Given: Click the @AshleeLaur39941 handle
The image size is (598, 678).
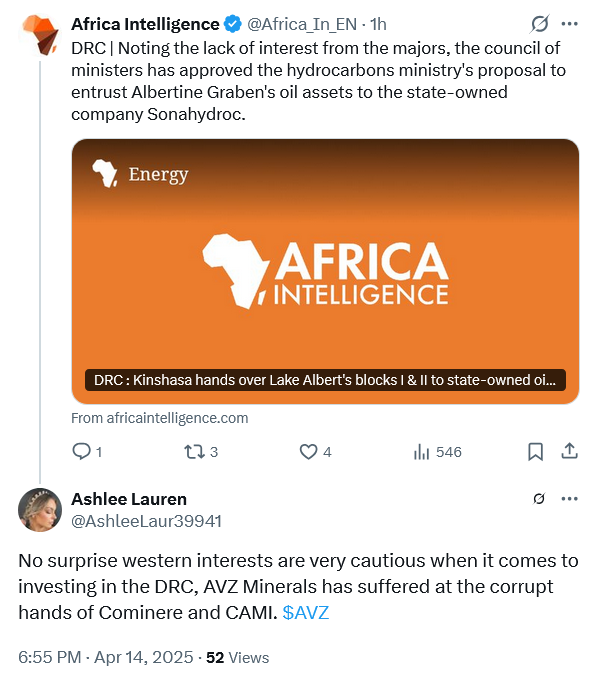Looking at the screenshot, I should (x=146, y=521).
